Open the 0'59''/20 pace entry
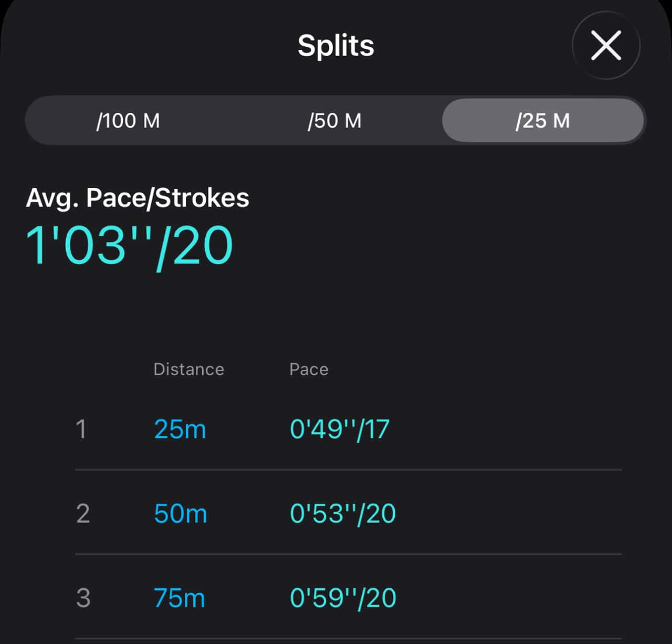The height and width of the screenshot is (644, 672). point(343,598)
